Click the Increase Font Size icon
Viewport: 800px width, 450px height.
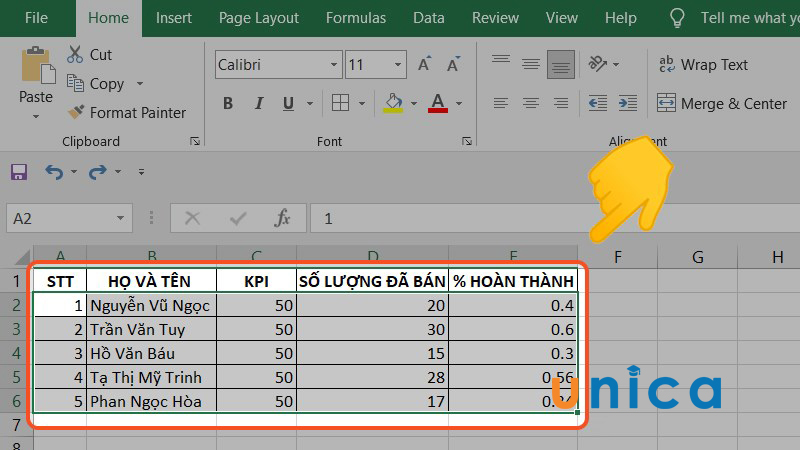[x=424, y=65]
